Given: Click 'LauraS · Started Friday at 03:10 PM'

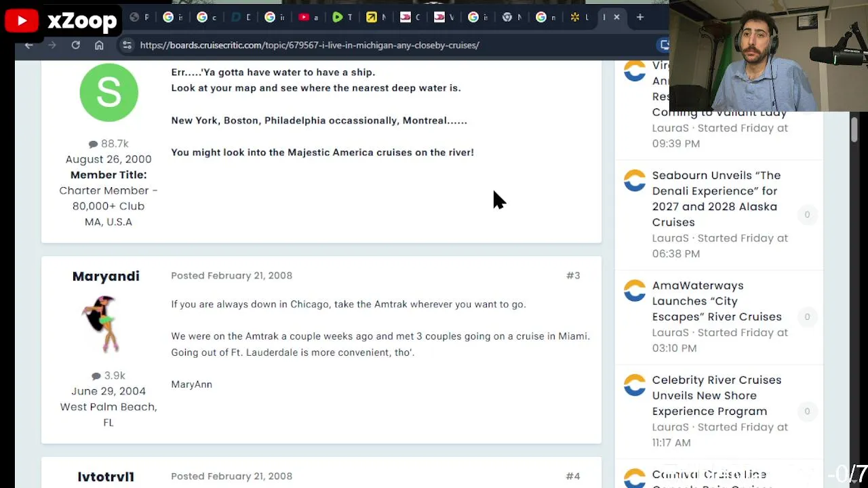Looking at the screenshot, I should tap(720, 340).
